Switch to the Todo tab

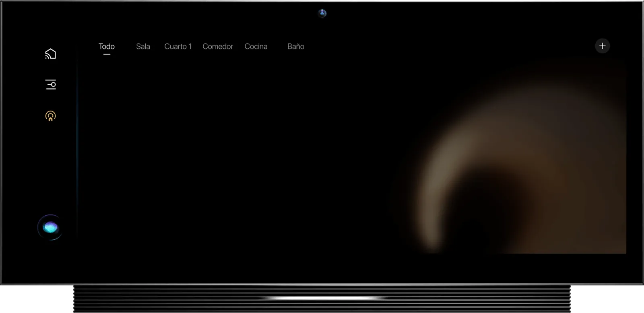pyautogui.click(x=107, y=46)
